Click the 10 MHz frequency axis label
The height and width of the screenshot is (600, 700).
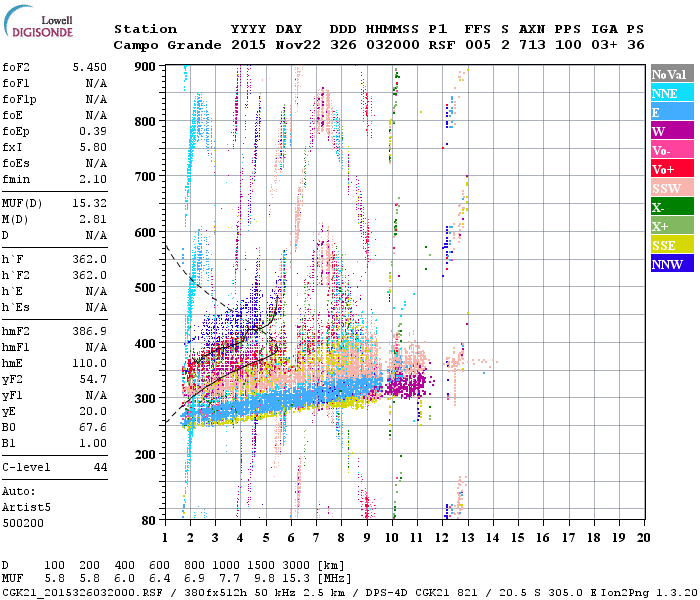pos(392,538)
